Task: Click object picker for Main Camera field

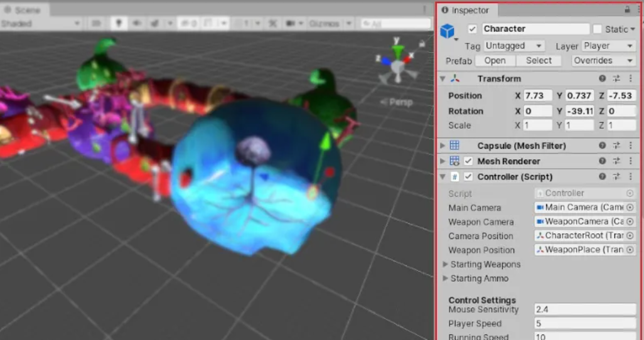Action: [x=630, y=208]
